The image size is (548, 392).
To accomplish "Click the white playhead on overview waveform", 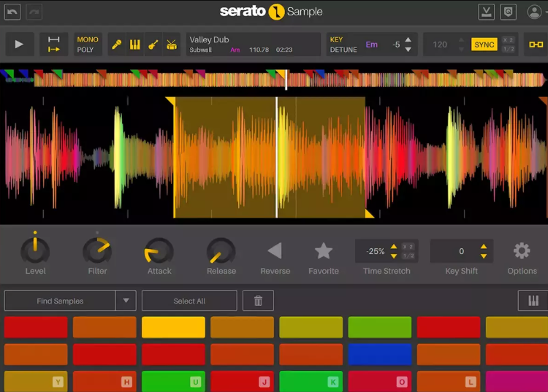I will pyautogui.click(x=286, y=80).
